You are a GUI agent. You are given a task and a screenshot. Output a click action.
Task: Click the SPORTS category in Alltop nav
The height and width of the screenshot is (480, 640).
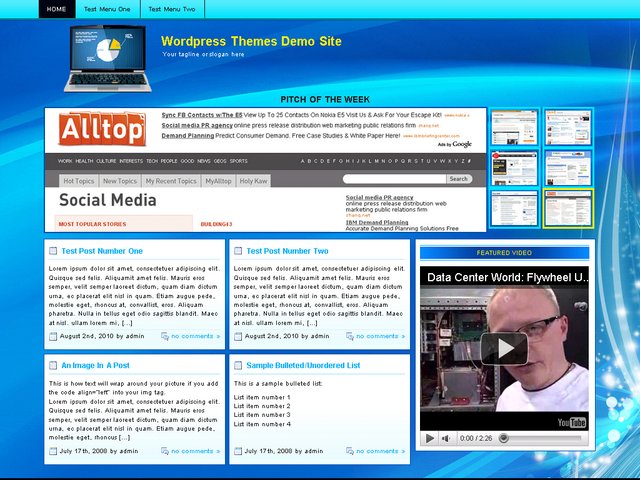(x=238, y=161)
